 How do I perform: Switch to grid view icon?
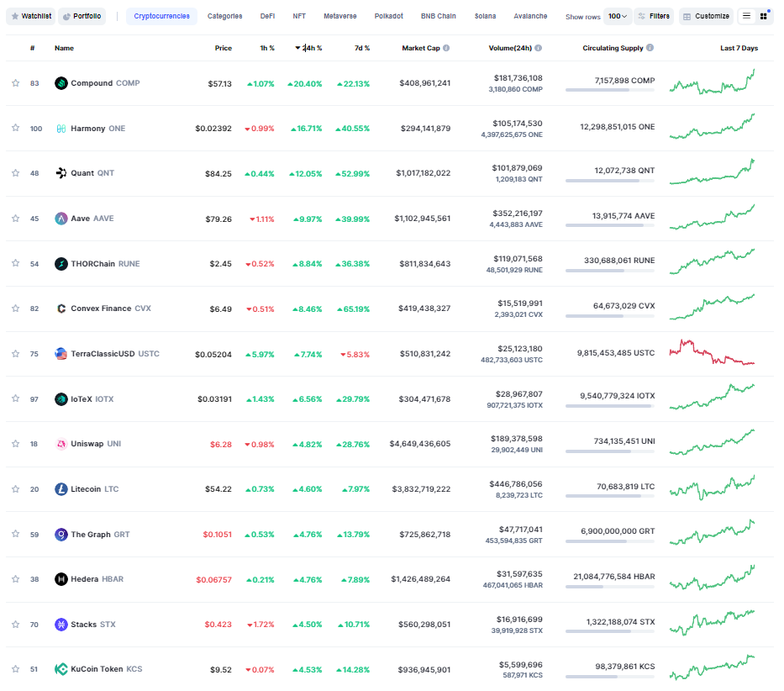coord(764,16)
